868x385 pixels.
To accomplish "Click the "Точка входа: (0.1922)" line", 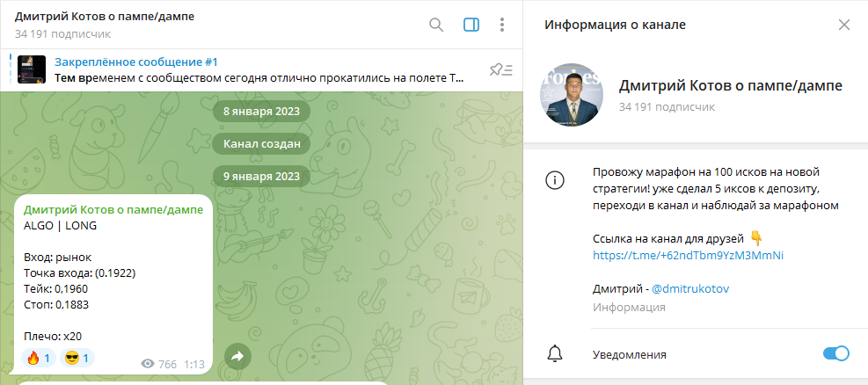I will click(80, 273).
